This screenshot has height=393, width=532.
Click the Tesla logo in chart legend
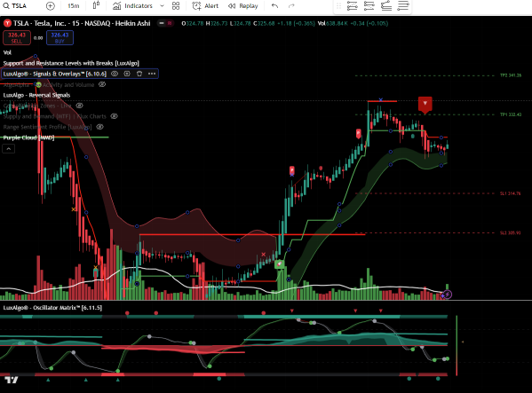pos(7,23)
